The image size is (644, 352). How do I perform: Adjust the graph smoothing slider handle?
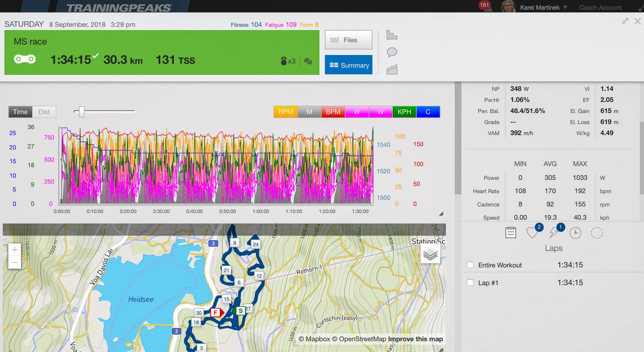point(82,112)
